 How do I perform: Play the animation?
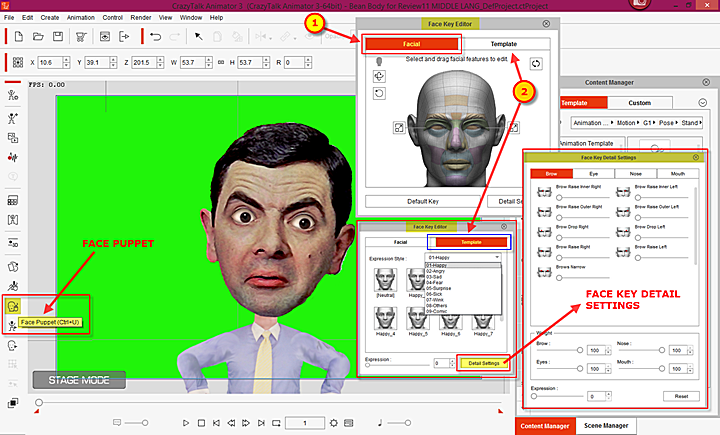click(186, 423)
